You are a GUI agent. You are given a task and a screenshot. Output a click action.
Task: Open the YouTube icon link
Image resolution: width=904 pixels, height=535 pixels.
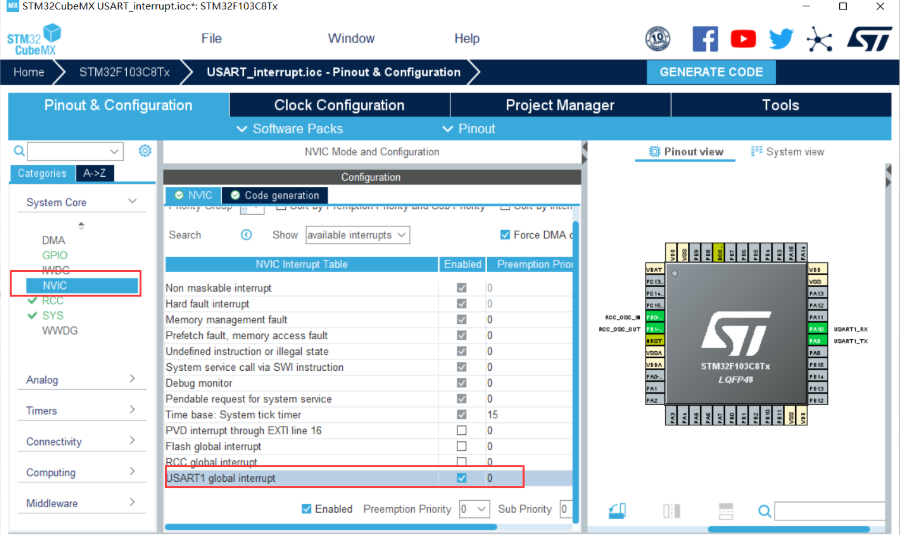coord(743,39)
